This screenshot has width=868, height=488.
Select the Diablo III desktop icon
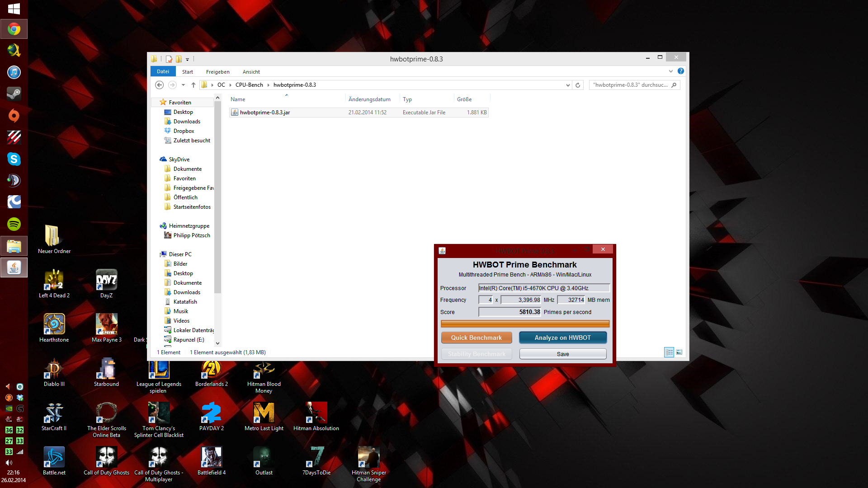point(54,372)
